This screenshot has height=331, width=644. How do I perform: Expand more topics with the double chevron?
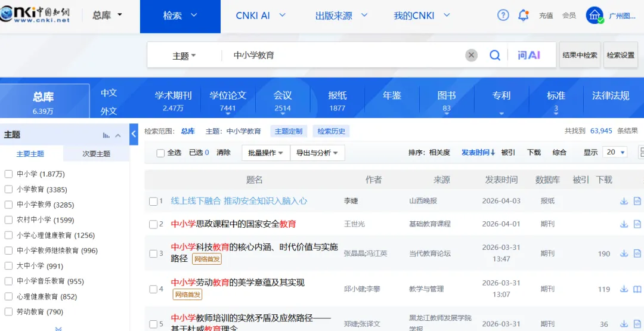[x=58, y=328]
